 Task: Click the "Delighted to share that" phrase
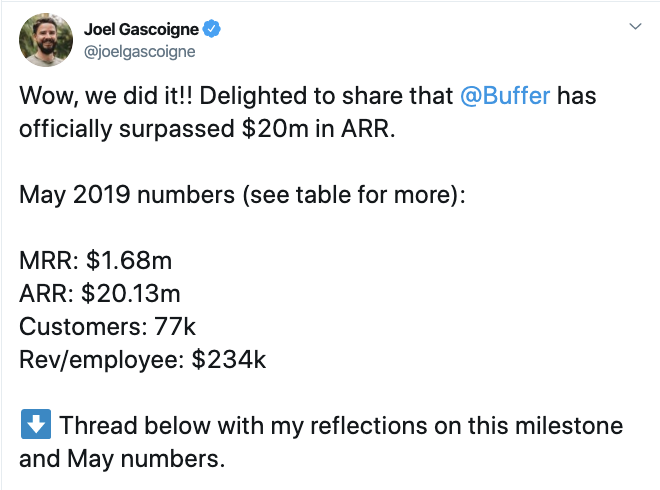click(326, 96)
